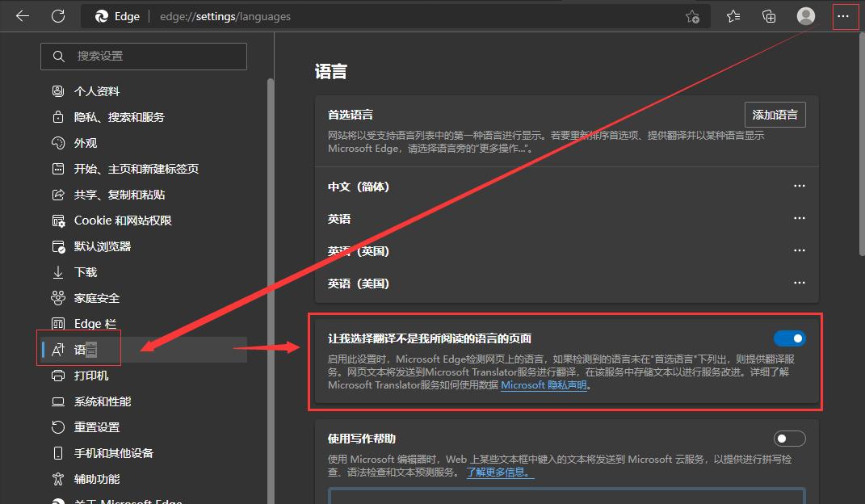865x504 pixels.
Task: Enable the 使用写作帮助 toggle
Action: click(x=789, y=439)
